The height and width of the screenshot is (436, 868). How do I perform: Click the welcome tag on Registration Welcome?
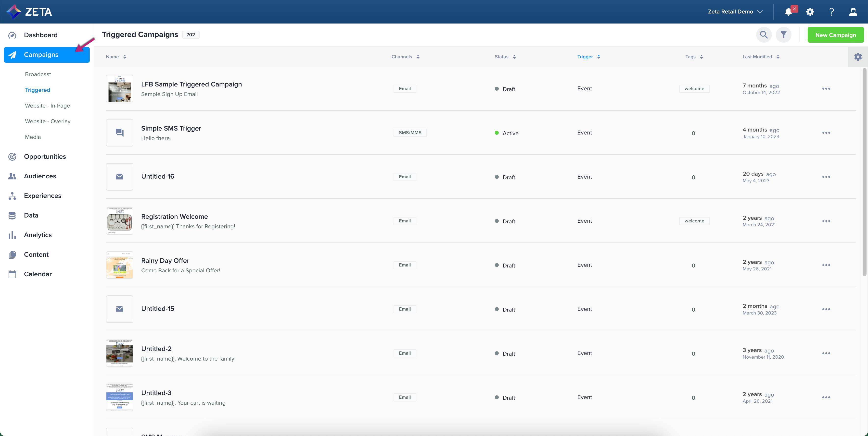click(694, 221)
